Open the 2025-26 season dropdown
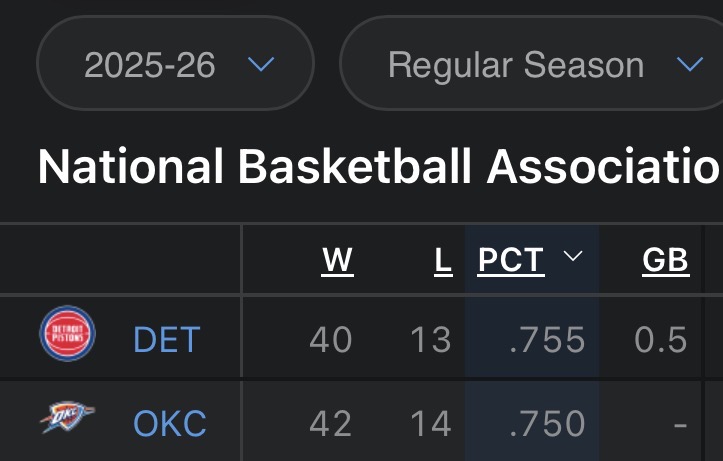723x461 pixels. (x=176, y=65)
